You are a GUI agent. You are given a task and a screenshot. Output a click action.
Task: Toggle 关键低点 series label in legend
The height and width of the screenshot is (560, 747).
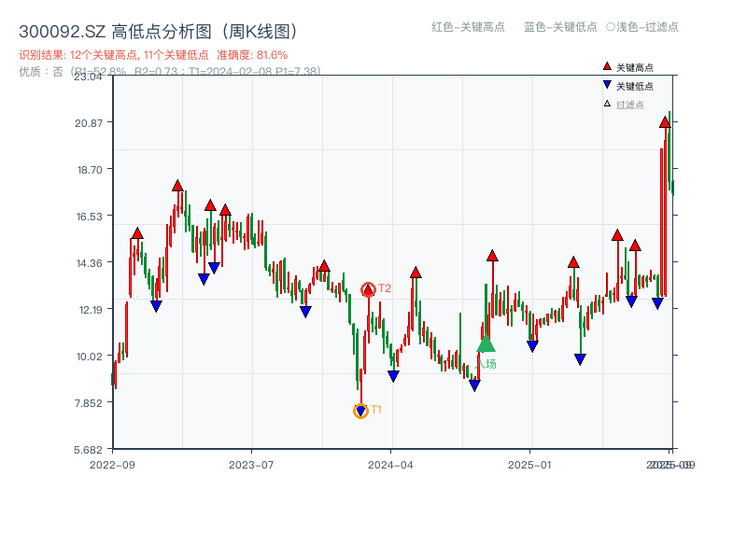635,86
